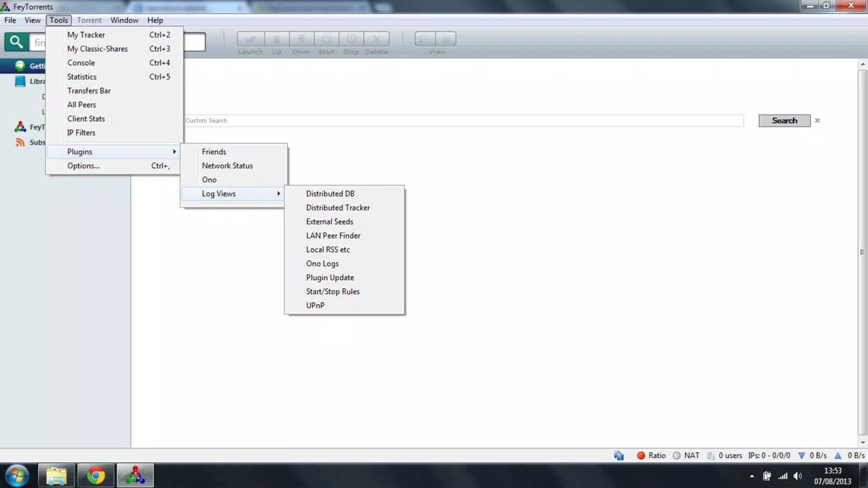This screenshot has width=868, height=488.
Task: Open the Window menu
Action: pos(124,20)
